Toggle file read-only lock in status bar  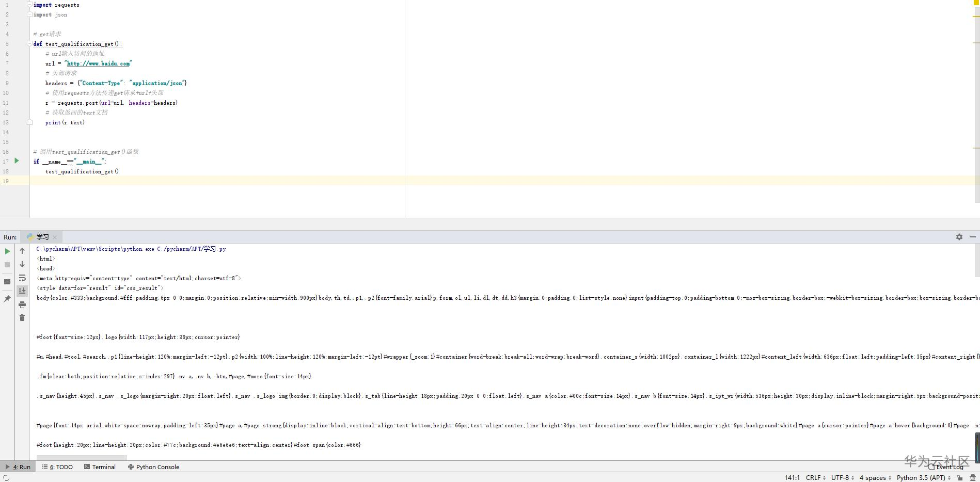pyautogui.click(x=960, y=478)
